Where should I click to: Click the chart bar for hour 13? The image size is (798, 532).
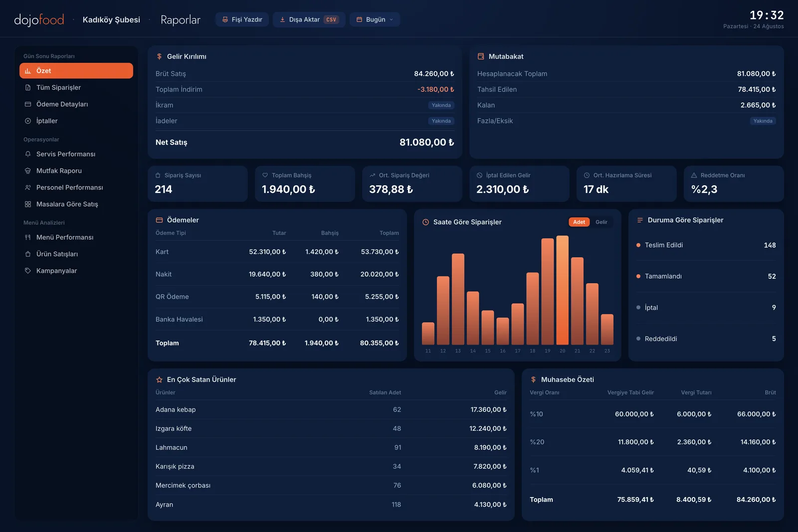click(458, 299)
